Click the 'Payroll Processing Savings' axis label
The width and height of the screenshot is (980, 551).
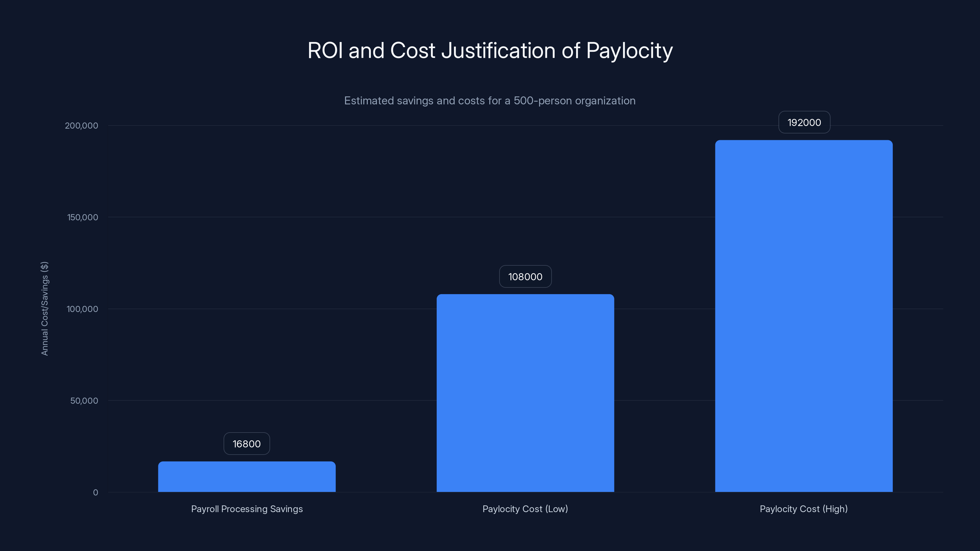(x=247, y=509)
